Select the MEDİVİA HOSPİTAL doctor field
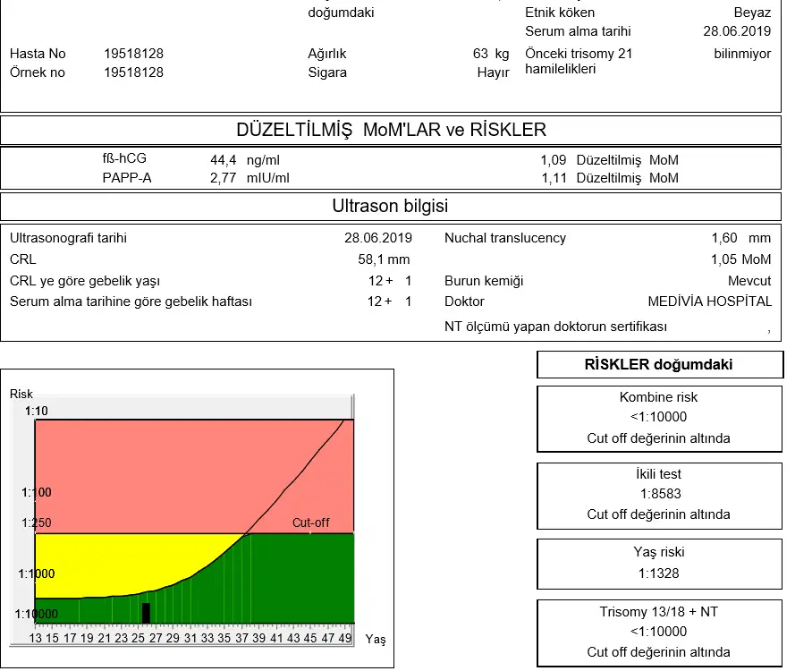 [709, 302]
